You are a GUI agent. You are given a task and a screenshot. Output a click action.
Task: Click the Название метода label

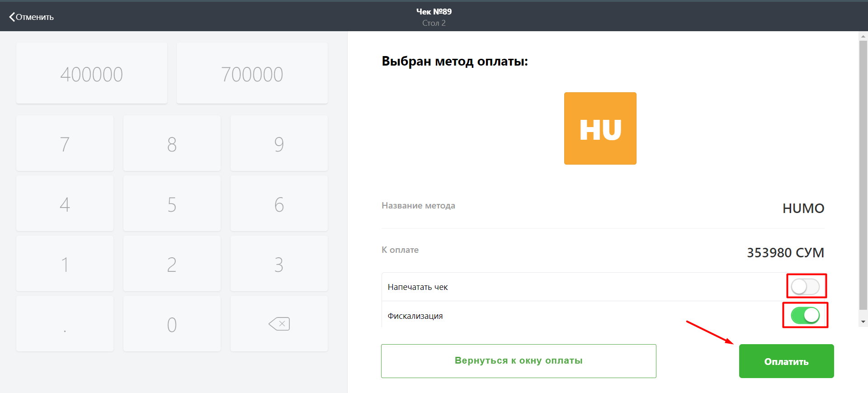418,206
